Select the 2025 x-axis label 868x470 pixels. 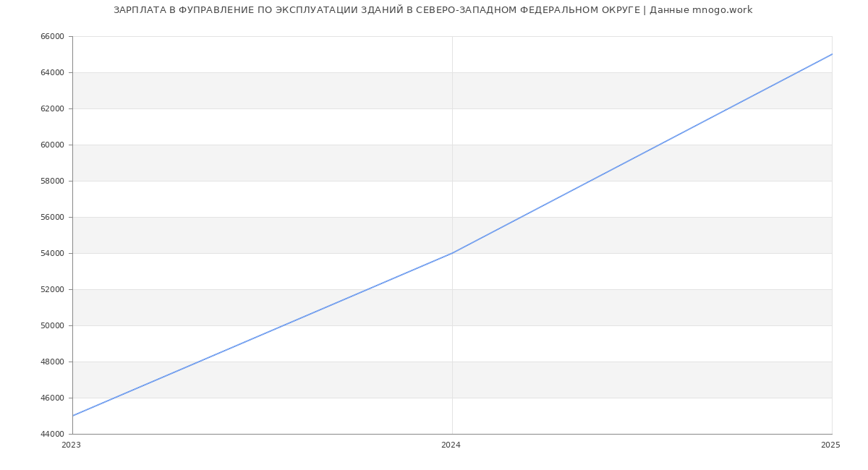click(830, 445)
